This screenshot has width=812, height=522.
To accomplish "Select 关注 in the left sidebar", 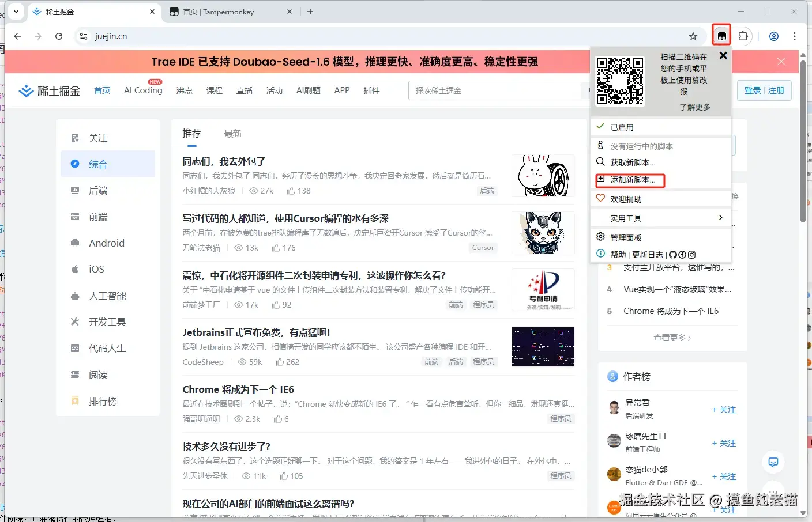I will (x=108, y=138).
